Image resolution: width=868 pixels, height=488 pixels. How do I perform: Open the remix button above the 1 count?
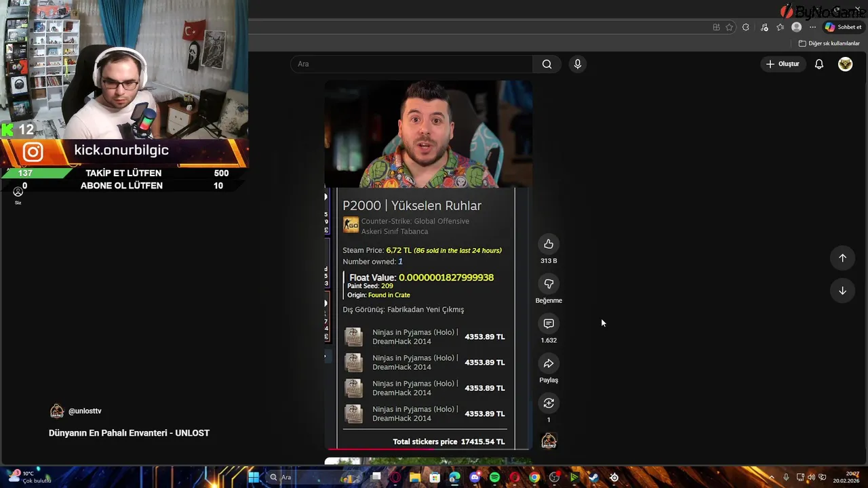(549, 403)
